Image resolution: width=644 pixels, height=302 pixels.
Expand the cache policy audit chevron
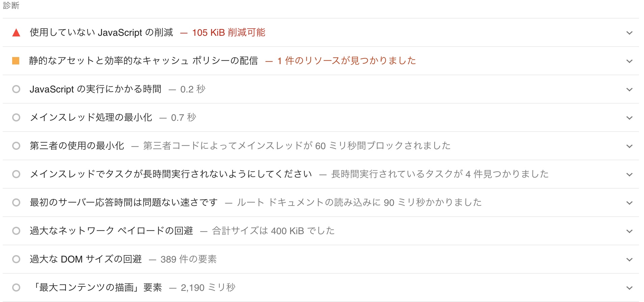[x=629, y=61]
